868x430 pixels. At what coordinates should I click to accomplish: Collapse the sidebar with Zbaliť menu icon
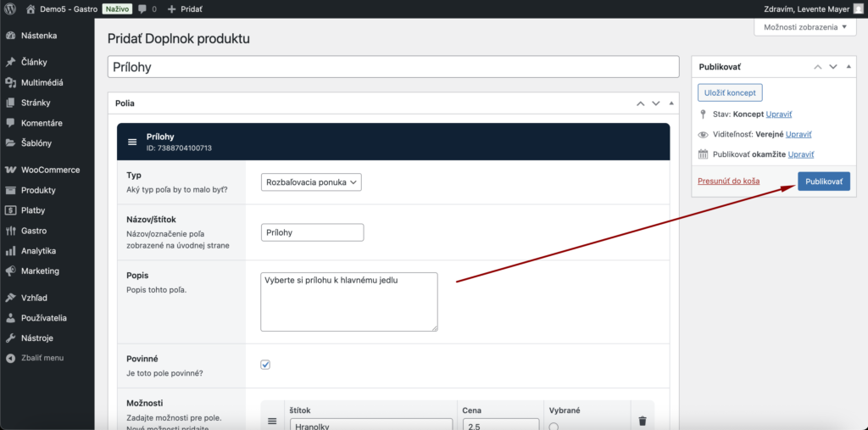click(10, 358)
